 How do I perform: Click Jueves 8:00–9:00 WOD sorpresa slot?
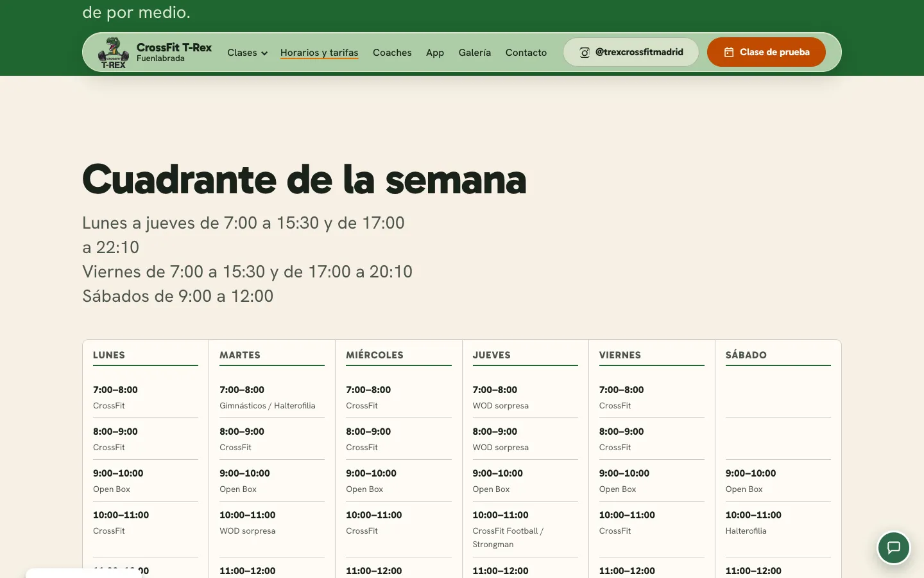[x=525, y=439]
